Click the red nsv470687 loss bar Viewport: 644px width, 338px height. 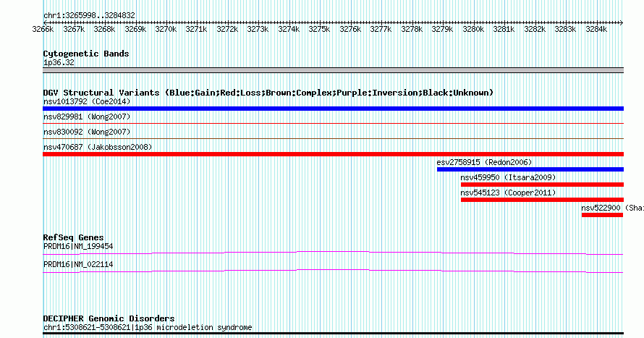point(333,154)
